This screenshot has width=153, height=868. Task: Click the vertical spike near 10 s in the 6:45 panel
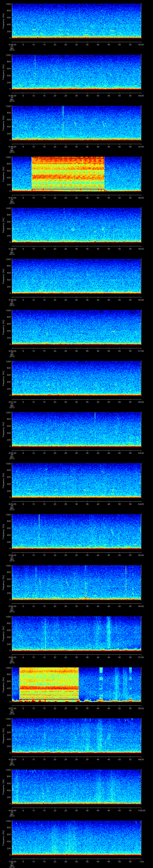coord(35,70)
